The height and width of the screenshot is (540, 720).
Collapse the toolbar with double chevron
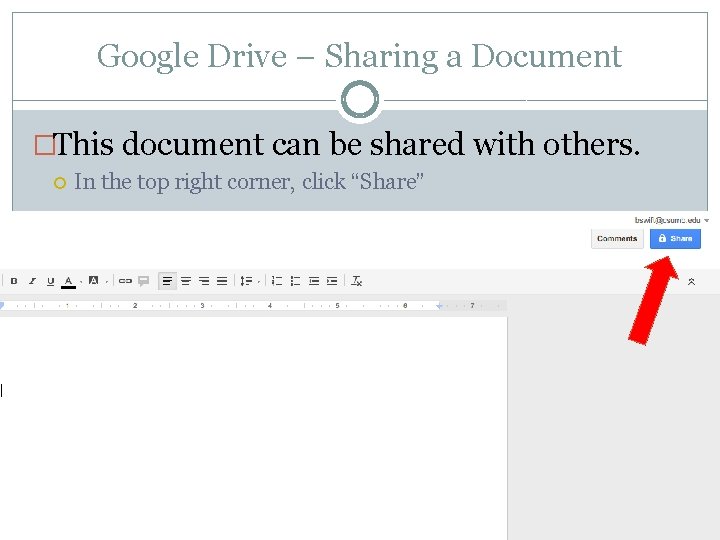coord(691,282)
